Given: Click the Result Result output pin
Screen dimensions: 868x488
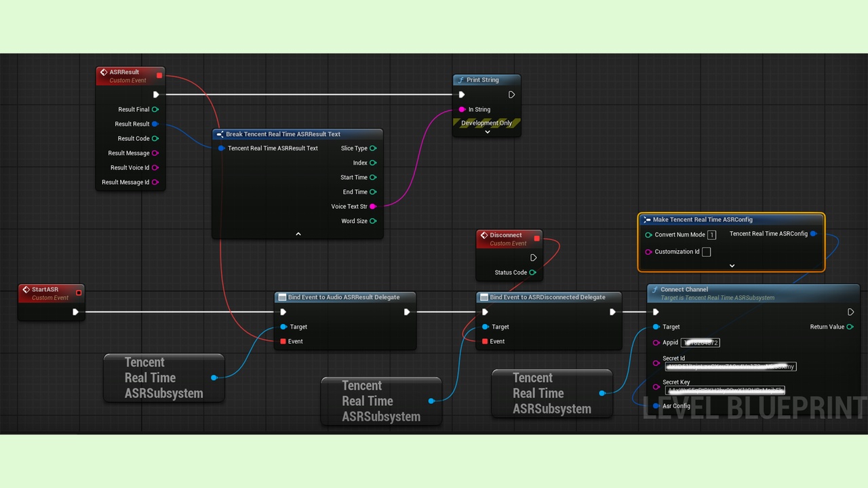Looking at the screenshot, I should coord(155,124).
